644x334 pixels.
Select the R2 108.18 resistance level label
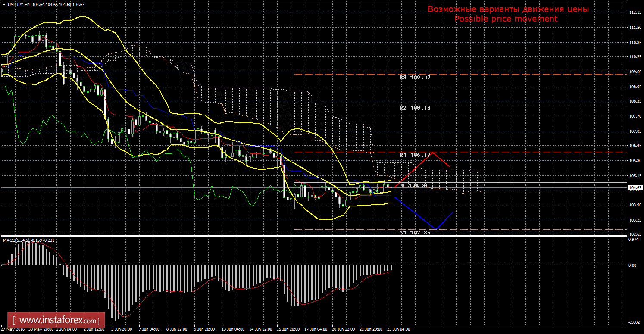coord(415,108)
